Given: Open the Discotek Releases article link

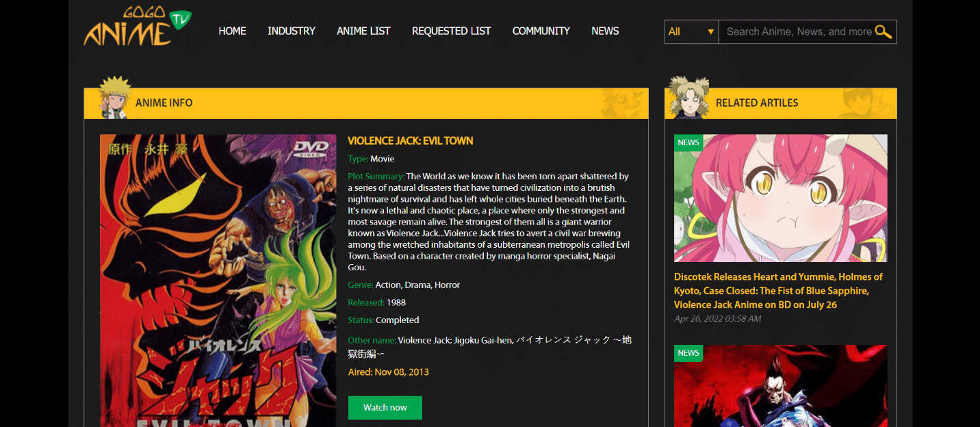Looking at the screenshot, I should click(778, 291).
